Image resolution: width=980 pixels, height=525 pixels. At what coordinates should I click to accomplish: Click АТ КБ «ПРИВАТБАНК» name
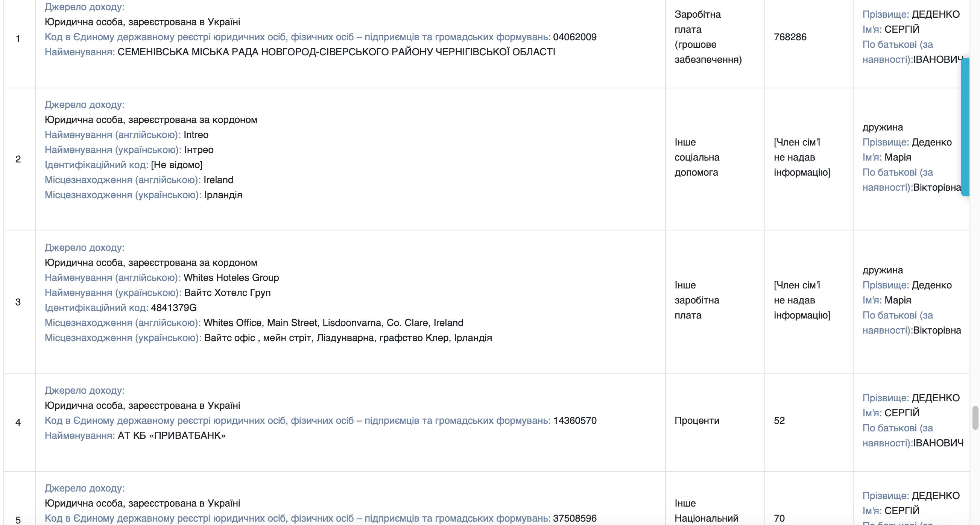(x=172, y=435)
